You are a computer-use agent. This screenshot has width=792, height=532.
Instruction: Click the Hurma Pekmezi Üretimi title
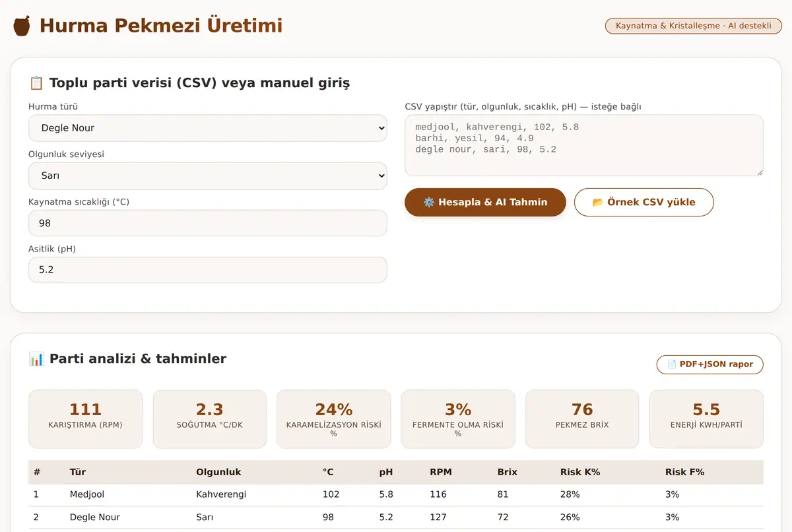click(161, 26)
